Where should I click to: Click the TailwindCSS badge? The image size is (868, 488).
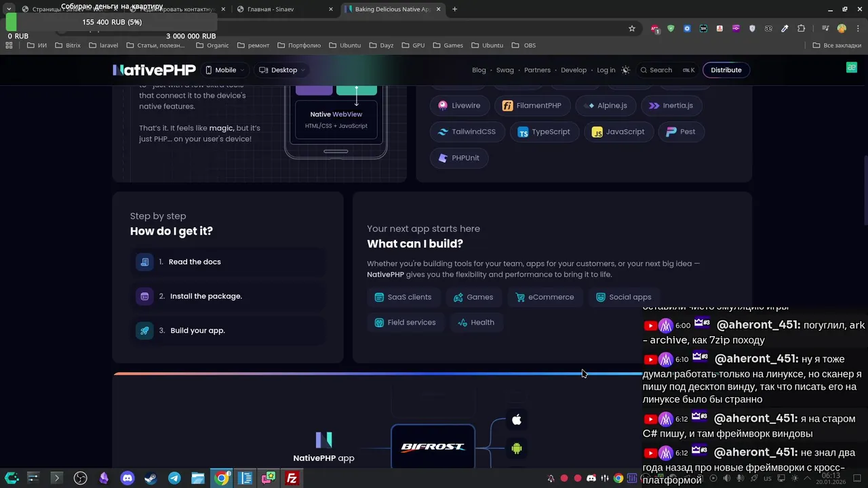pos(467,131)
